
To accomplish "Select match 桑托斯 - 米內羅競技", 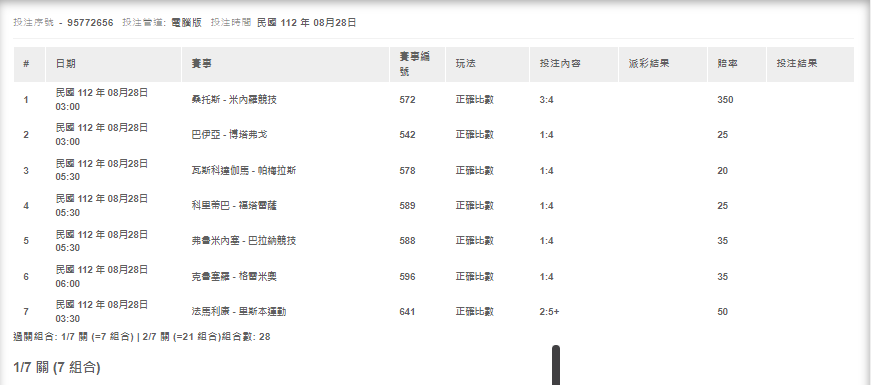I will (x=234, y=100).
